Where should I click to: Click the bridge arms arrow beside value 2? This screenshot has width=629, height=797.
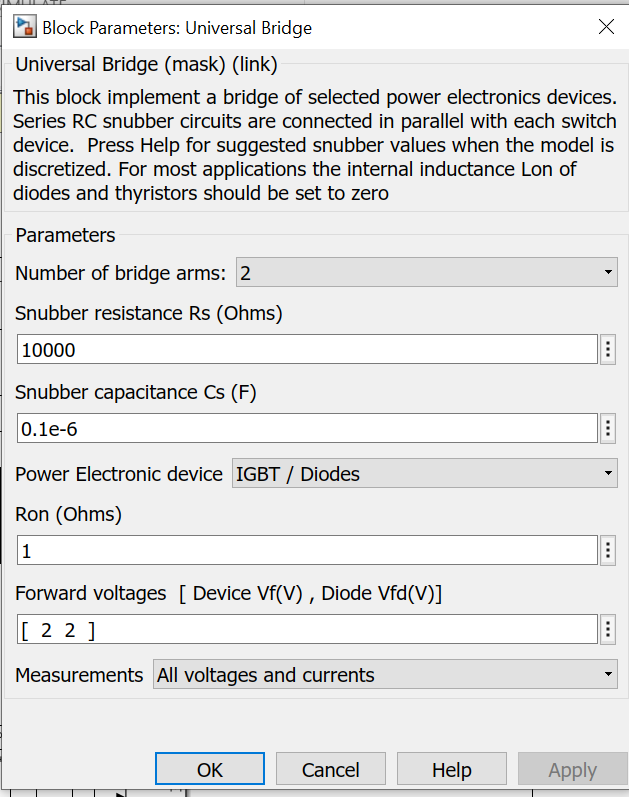click(608, 272)
